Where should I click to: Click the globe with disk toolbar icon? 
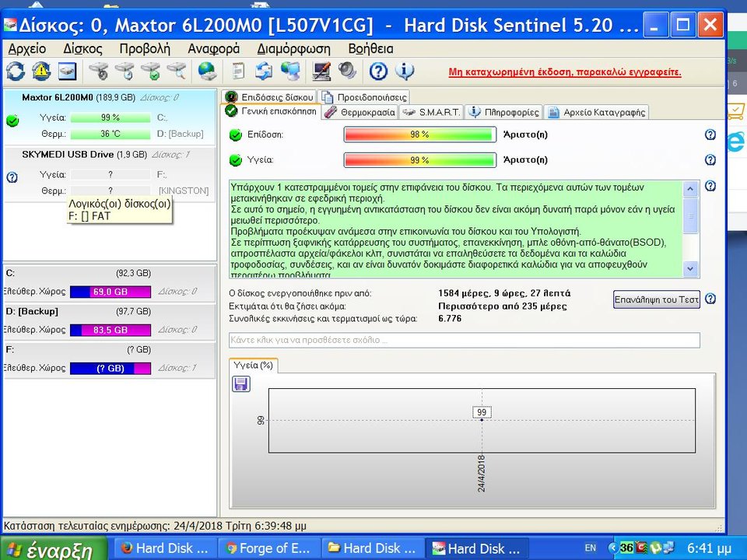pyautogui.click(x=207, y=72)
